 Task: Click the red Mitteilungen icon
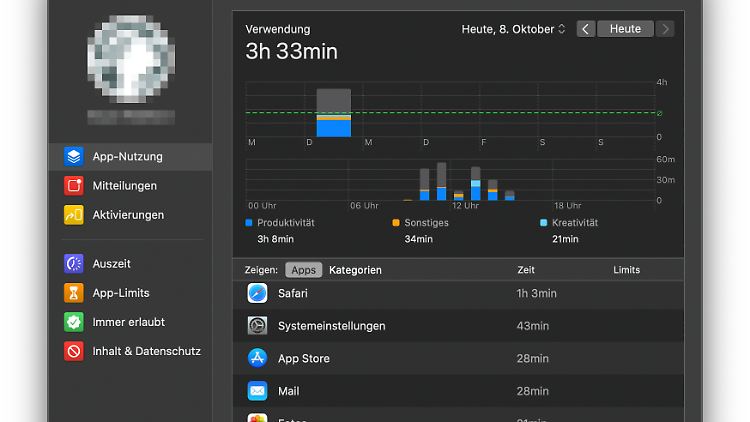(73, 186)
